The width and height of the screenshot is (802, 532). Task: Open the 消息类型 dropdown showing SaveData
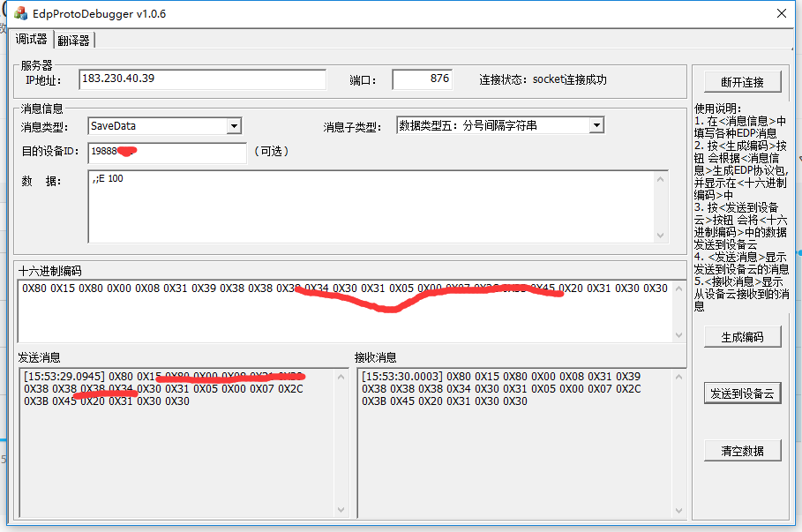pyautogui.click(x=235, y=125)
